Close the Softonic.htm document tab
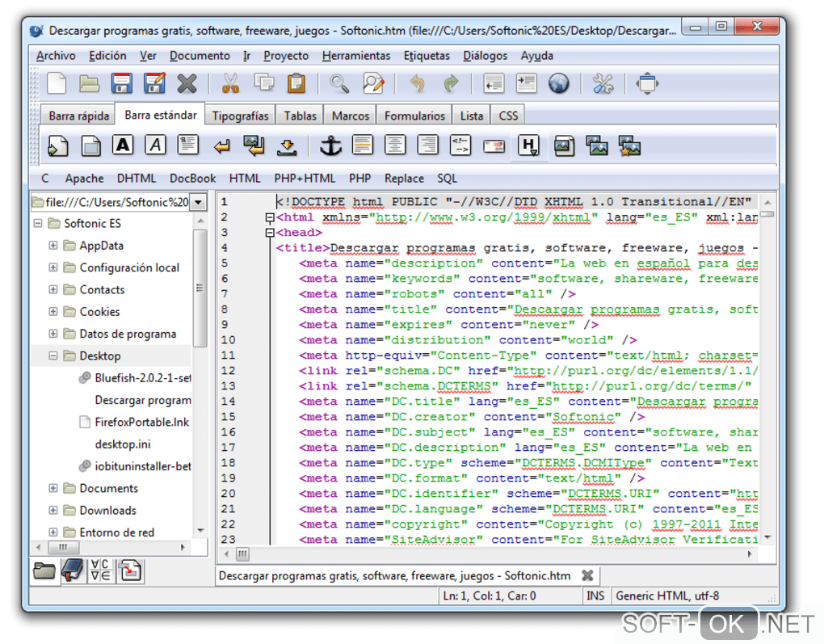Image resolution: width=824 pixels, height=644 pixels. (587, 575)
